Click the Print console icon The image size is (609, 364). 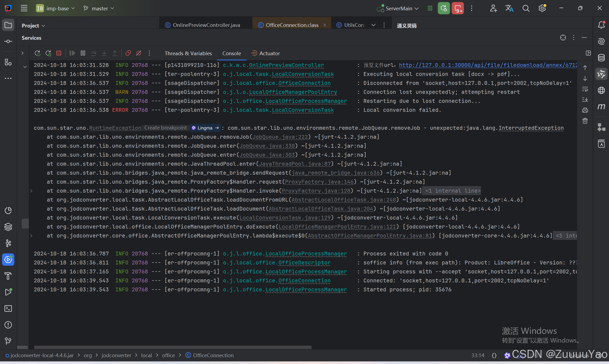click(x=585, y=110)
